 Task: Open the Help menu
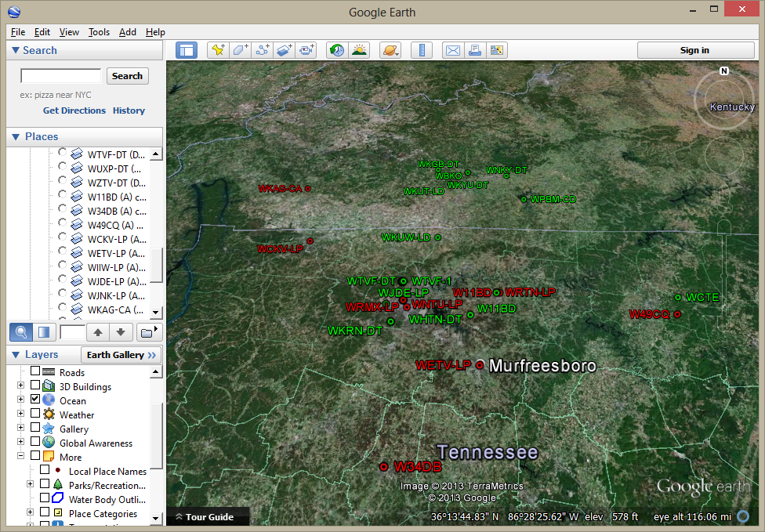coord(155,32)
